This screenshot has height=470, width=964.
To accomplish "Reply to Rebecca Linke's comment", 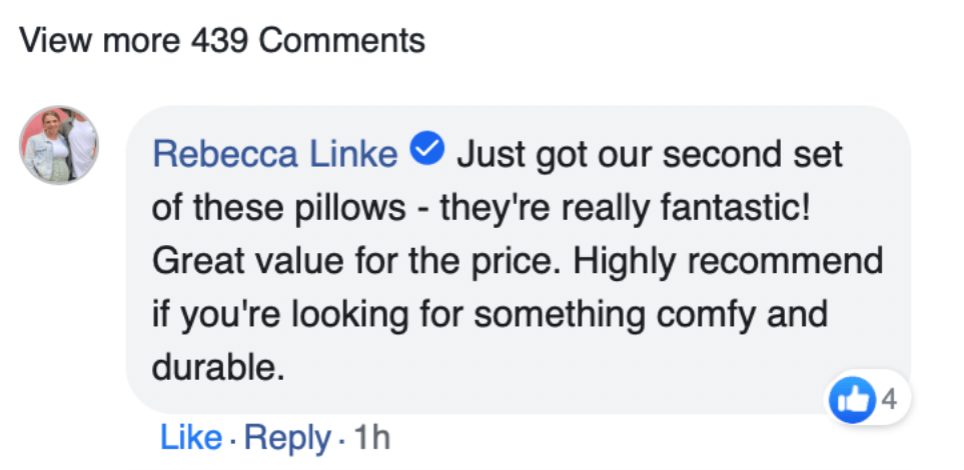I will coord(287,438).
